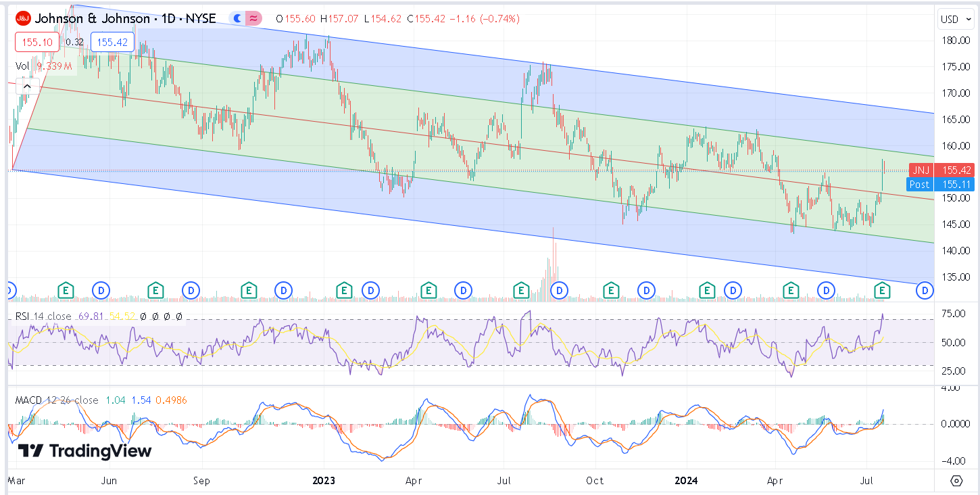The width and height of the screenshot is (980, 495).
Task: Open the July 2023 earnings E marker
Action: pos(521,291)
